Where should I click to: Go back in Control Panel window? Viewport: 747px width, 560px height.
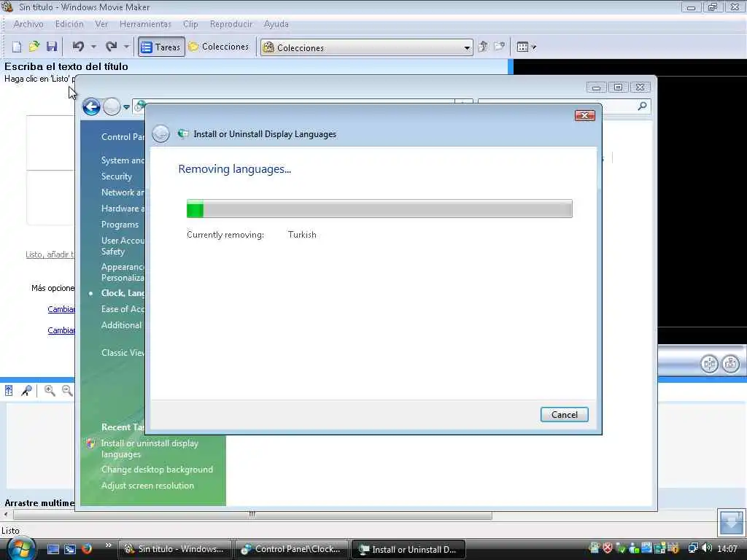pos(91,106)
